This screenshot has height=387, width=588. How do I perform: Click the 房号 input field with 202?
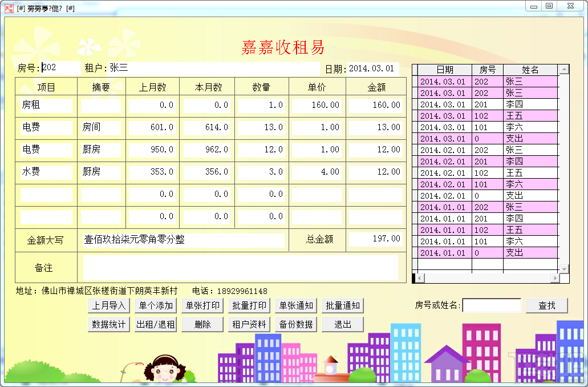[x=61, y=68]
